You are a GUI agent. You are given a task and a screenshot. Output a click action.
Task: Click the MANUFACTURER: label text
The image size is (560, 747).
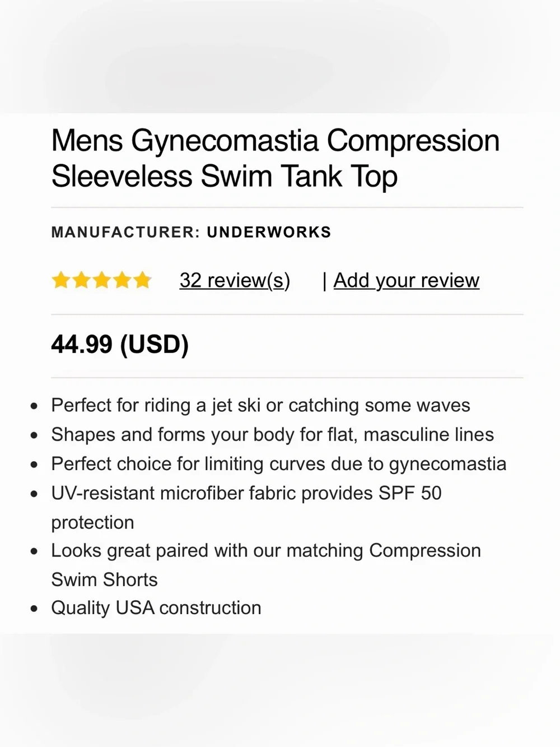pos(125,232)
